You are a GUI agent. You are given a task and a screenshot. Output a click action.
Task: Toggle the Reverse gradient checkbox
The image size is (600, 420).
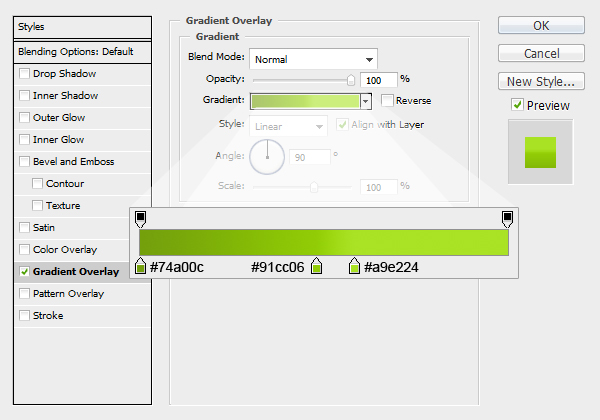coord(387,101)
